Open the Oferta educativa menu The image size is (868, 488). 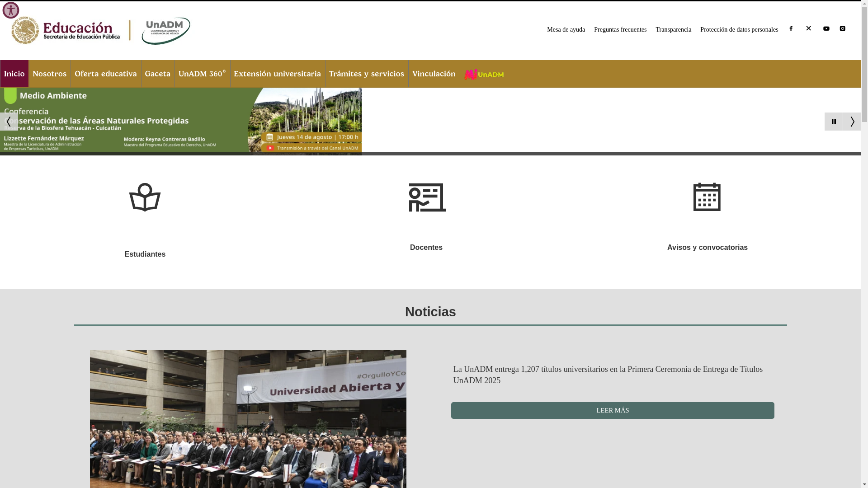(x=106, y=74)
